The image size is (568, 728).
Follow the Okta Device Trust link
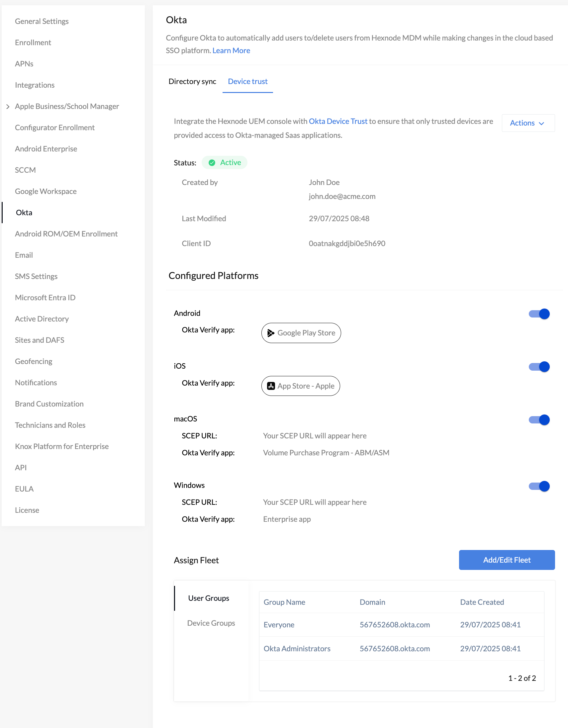pos(338,121)
